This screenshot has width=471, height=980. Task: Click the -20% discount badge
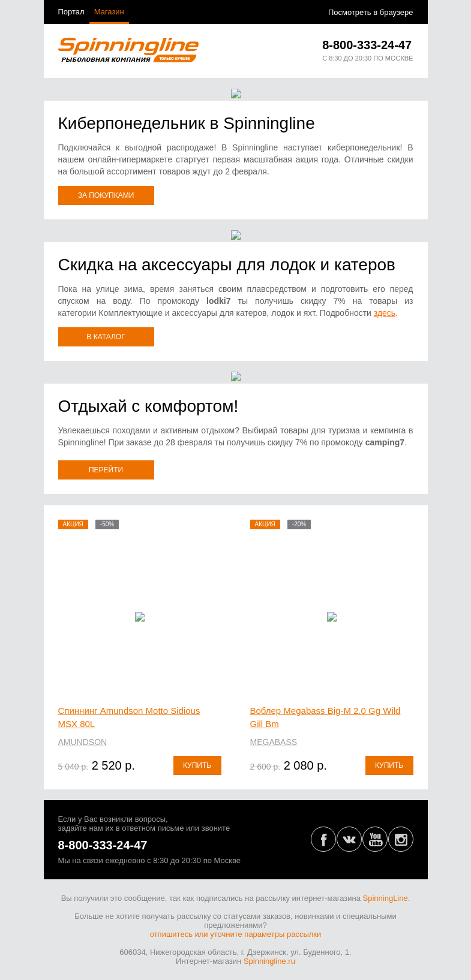click(x=299, y=524)
